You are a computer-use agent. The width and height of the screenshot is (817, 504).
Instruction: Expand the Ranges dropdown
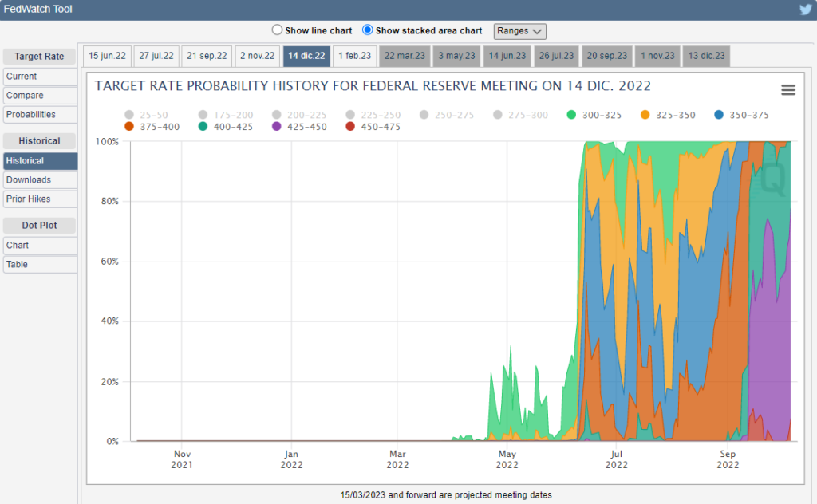pos(519,31)
